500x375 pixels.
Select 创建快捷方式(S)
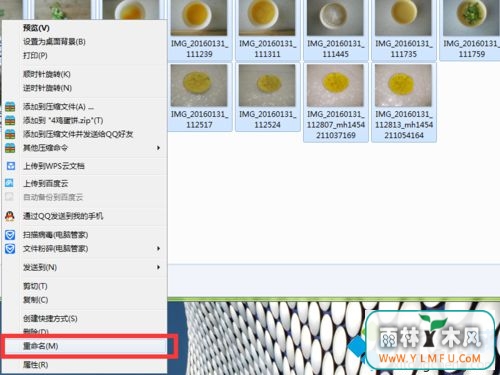(x=50, y=318)
